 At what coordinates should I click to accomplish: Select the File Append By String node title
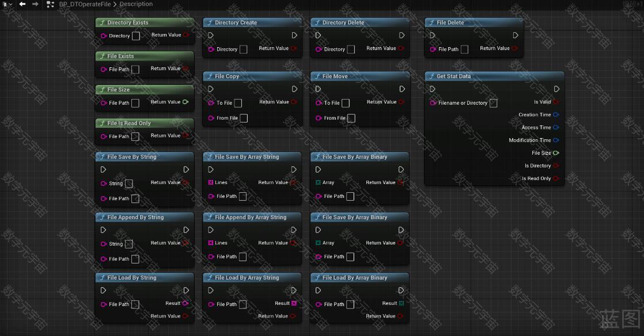coord(135,217)
